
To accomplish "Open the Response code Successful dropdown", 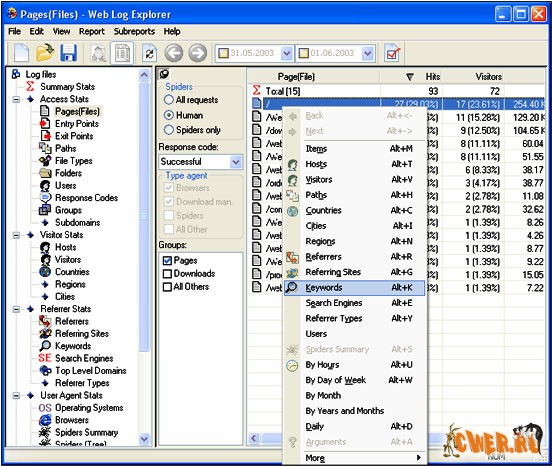I will [236, 162].
